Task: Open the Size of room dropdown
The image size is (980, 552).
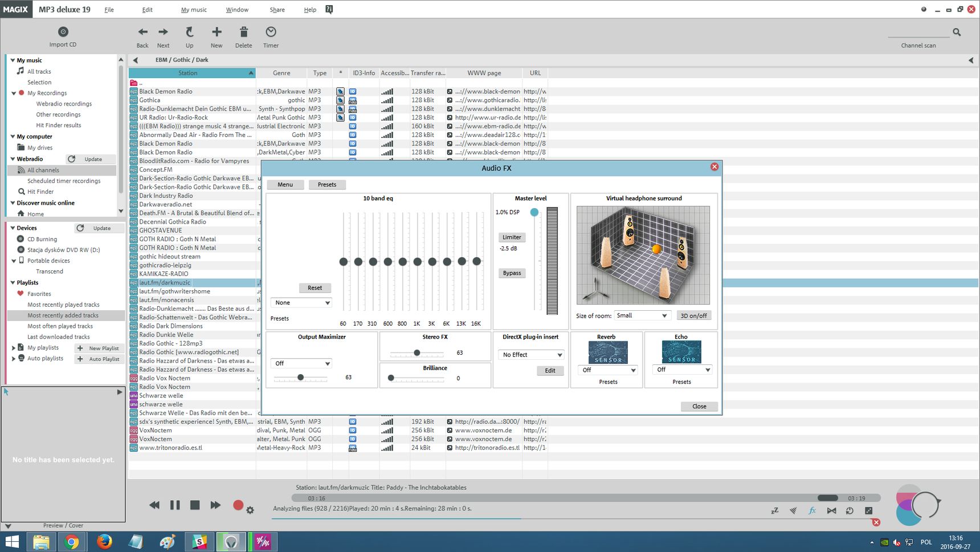Action: tap(642, 315)
